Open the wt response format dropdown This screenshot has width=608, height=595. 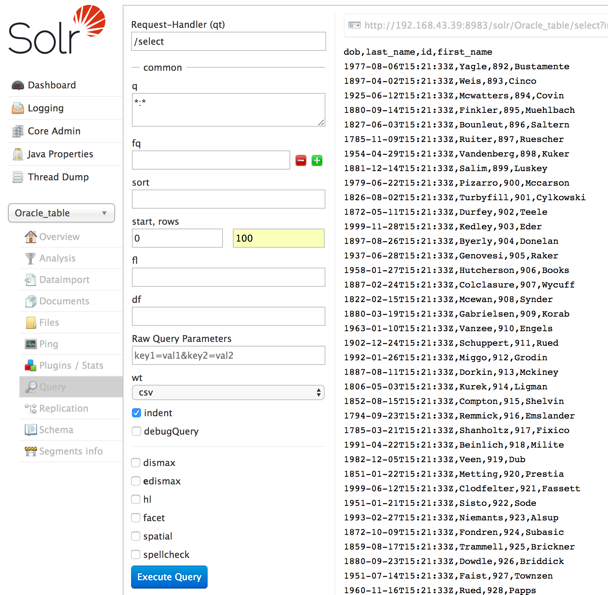(228, 393)
